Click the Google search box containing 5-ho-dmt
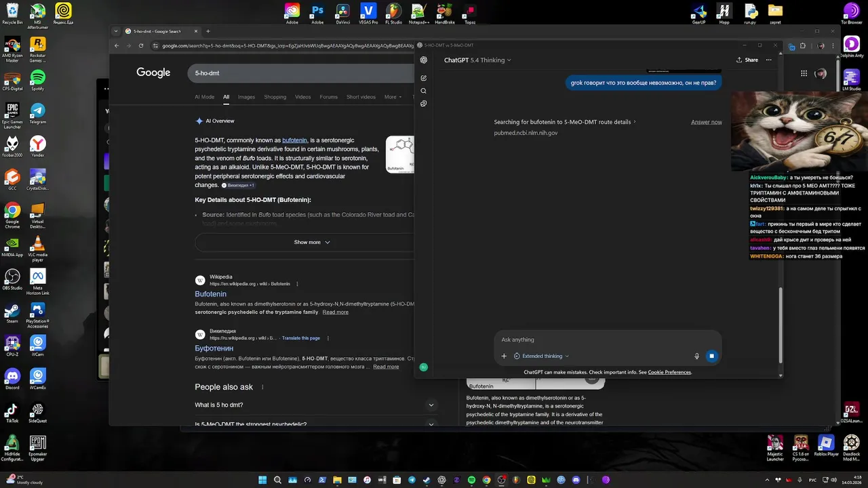 302,73
